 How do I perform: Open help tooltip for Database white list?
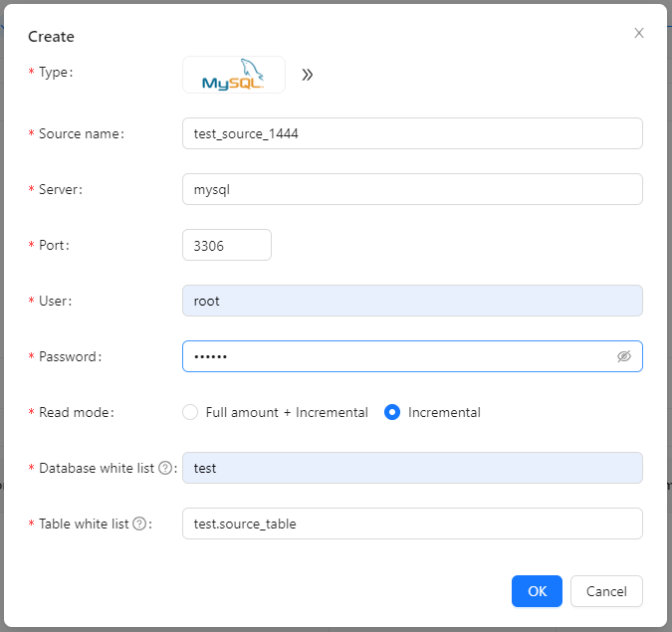tap(165, 468)
